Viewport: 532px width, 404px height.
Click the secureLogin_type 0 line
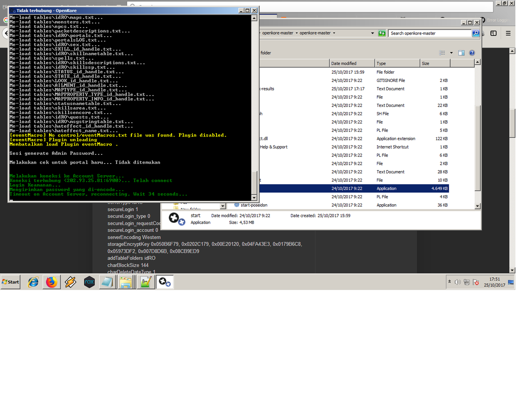coord(128,216)
